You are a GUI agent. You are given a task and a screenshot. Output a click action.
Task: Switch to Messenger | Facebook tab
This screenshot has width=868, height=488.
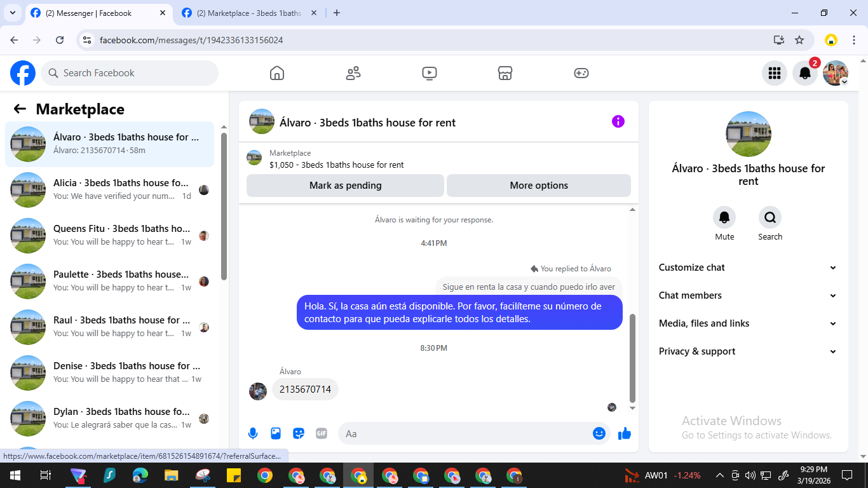[x=98, y=13]
